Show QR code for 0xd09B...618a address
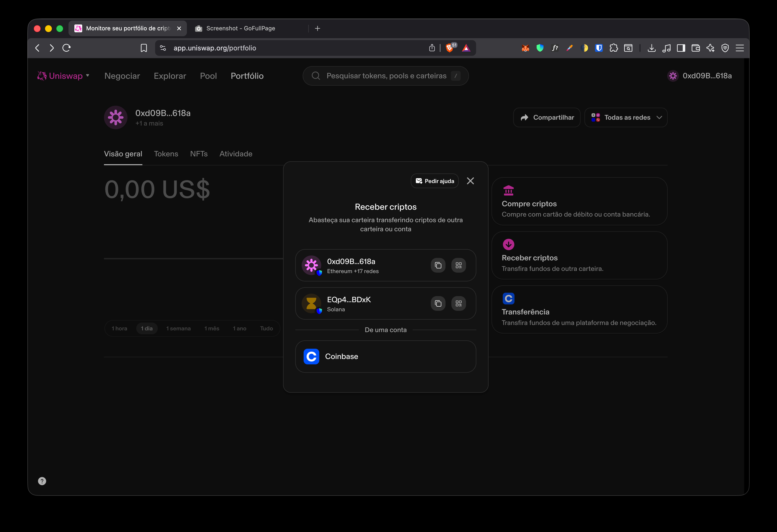This screenshot has height=532, width=777. [x=458, y=265]
